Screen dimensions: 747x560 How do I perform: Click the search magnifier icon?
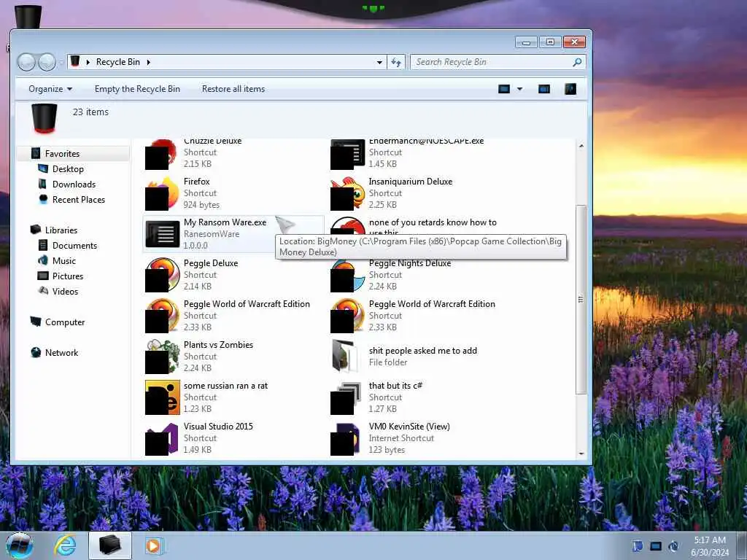coord(577,62)
